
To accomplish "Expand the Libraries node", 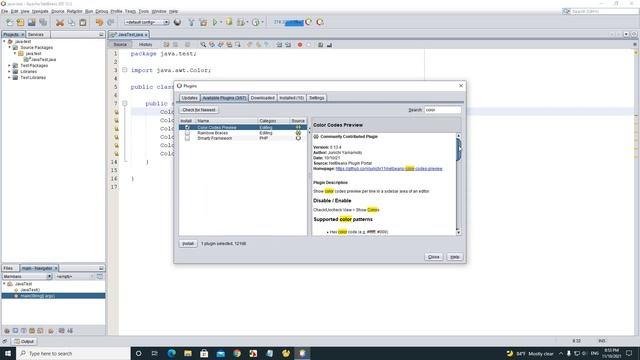I will point(9,71).
